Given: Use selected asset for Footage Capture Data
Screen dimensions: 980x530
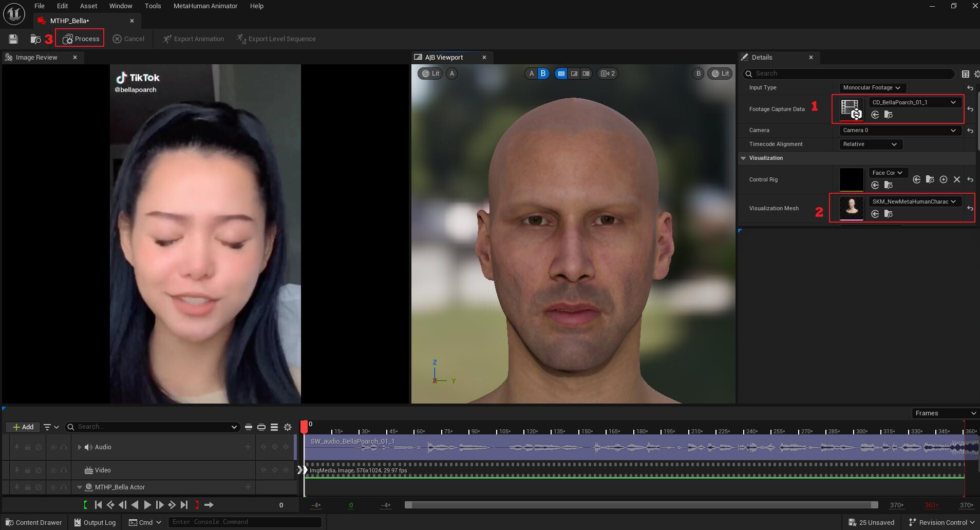Looking at the screenshot, I should 875,115.
